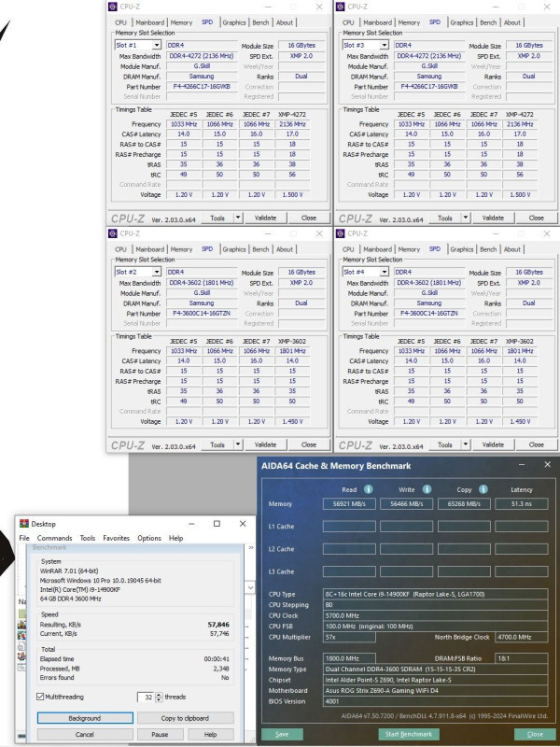Viewport: 560px width, 747px height.
Task: Toggle the Multithreading checkbox in WinRAR benchmark
Action: 40,697
